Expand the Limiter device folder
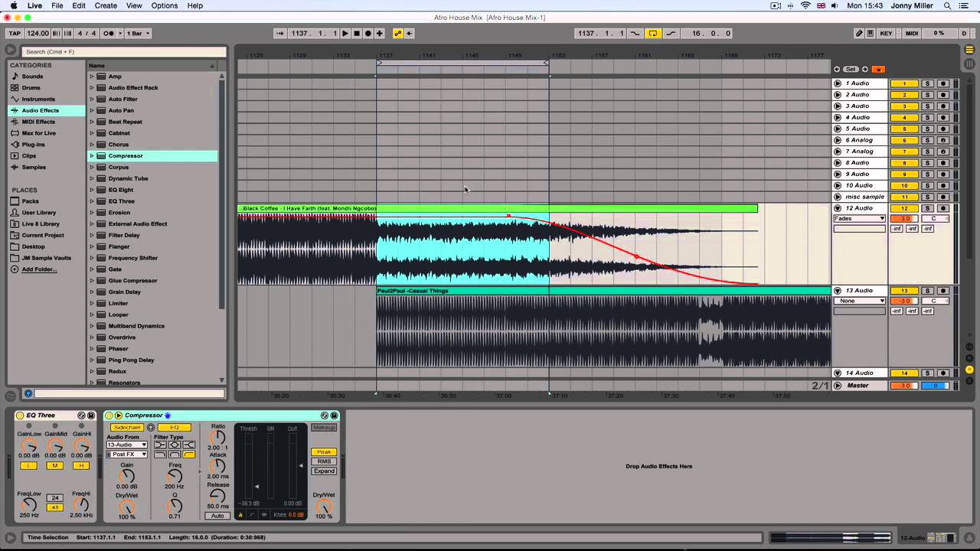The width and height of the screenshot is (980, 551). tap(92, 303)
